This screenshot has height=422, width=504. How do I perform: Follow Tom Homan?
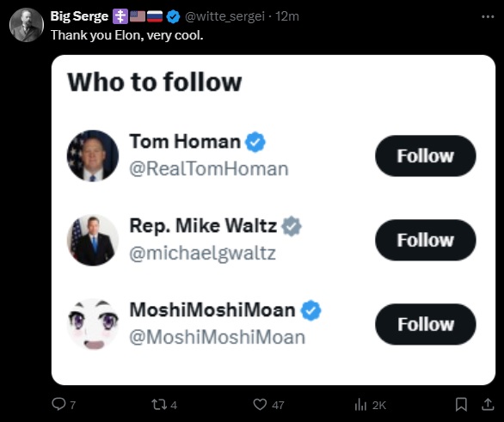tap(425, 156)
